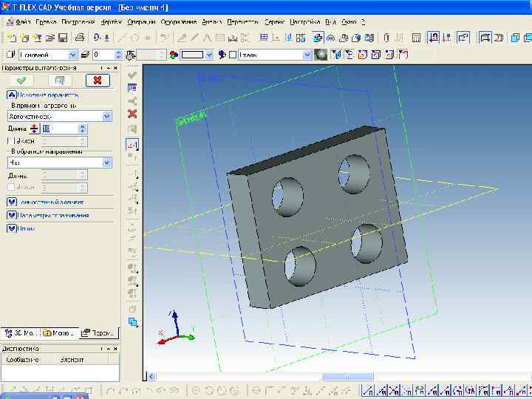Click the first New document icon

(x=12, y=38)
